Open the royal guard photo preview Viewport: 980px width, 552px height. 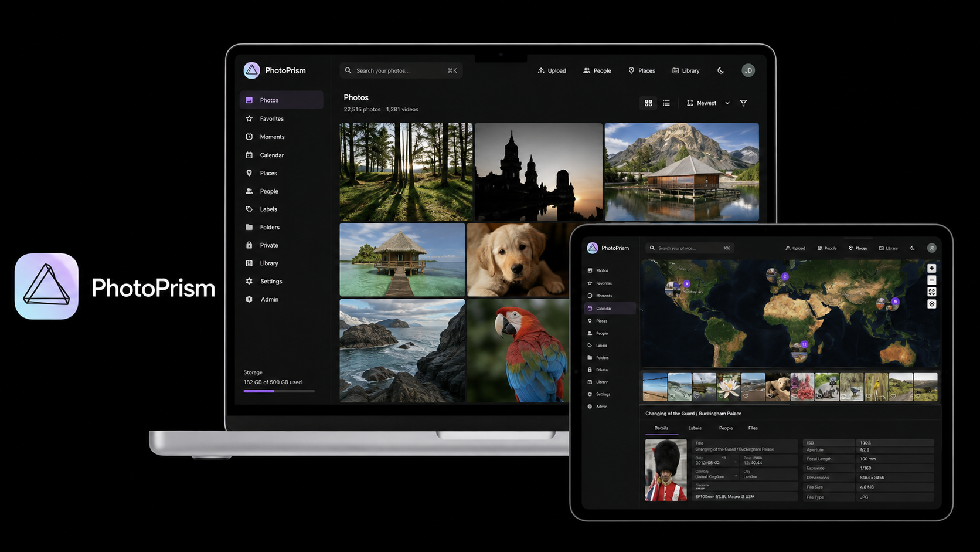[666, 470]
